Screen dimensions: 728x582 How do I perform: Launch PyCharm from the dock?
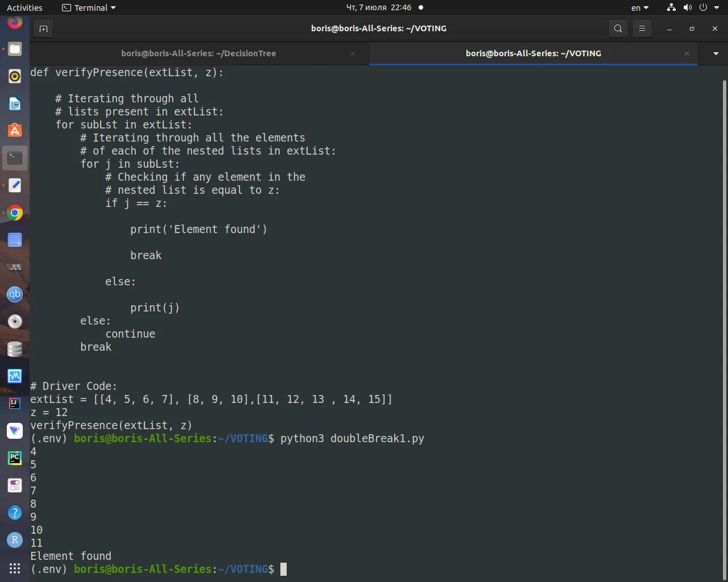15,458
